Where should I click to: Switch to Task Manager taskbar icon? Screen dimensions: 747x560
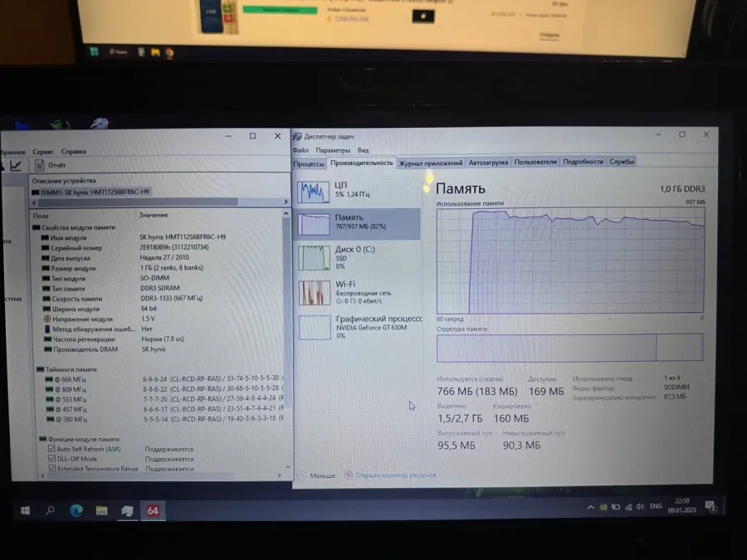click(x=127, y=511)
